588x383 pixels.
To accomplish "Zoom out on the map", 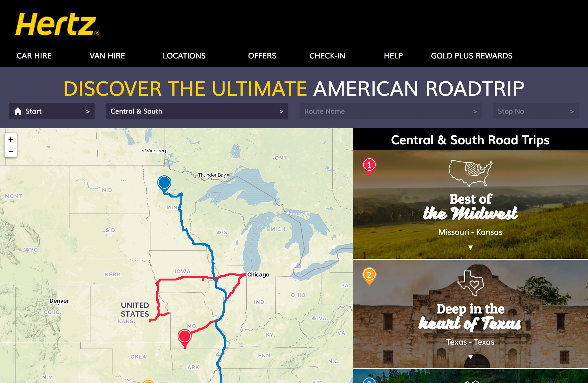I will [x=11, y=151].
